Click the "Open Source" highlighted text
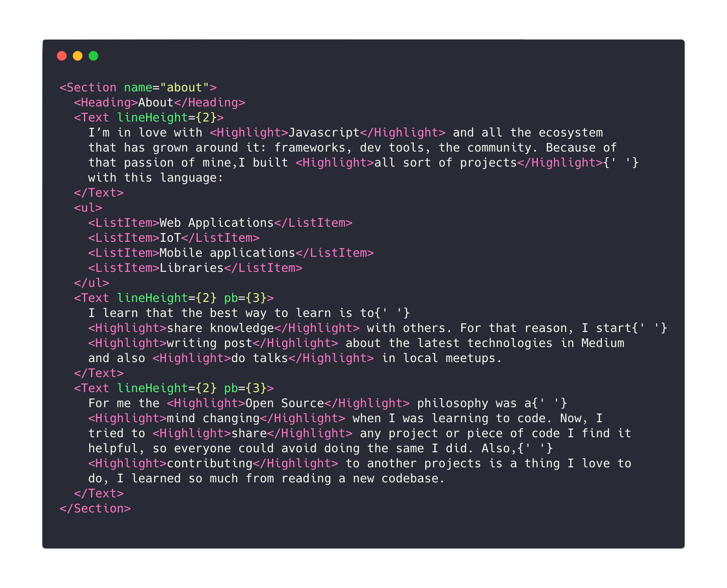This screenshot has width=727, height=588. (x=285, y=403)
